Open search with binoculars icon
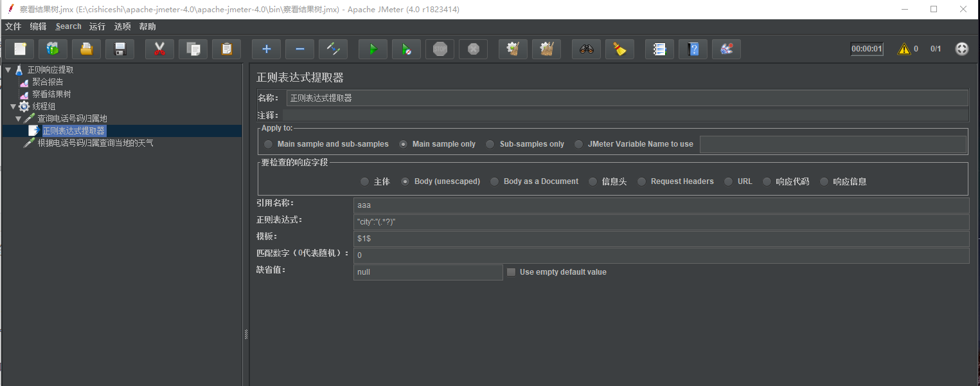Image resolution: width=980 pixels, height=386 pixels. coord(587,49)
